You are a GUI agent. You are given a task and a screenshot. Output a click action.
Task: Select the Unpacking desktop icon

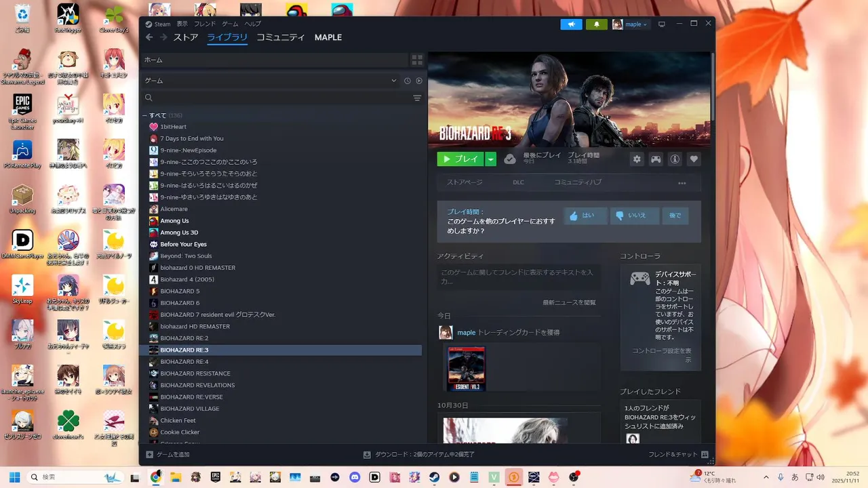pyautogui.click(x=22, y=199)
